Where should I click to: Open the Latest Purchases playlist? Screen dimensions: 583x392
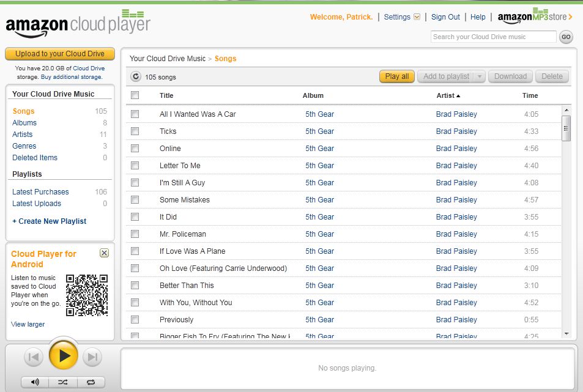click(40, 192)
